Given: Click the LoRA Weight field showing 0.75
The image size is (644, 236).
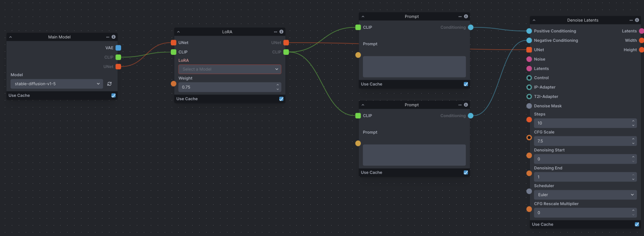Looking at the screenshot, I should [x=227, y=87].
